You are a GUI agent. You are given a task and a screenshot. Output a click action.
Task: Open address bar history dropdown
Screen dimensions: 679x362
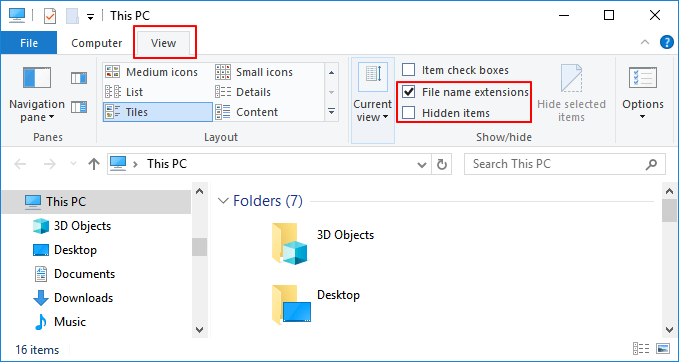pos(421,165)
